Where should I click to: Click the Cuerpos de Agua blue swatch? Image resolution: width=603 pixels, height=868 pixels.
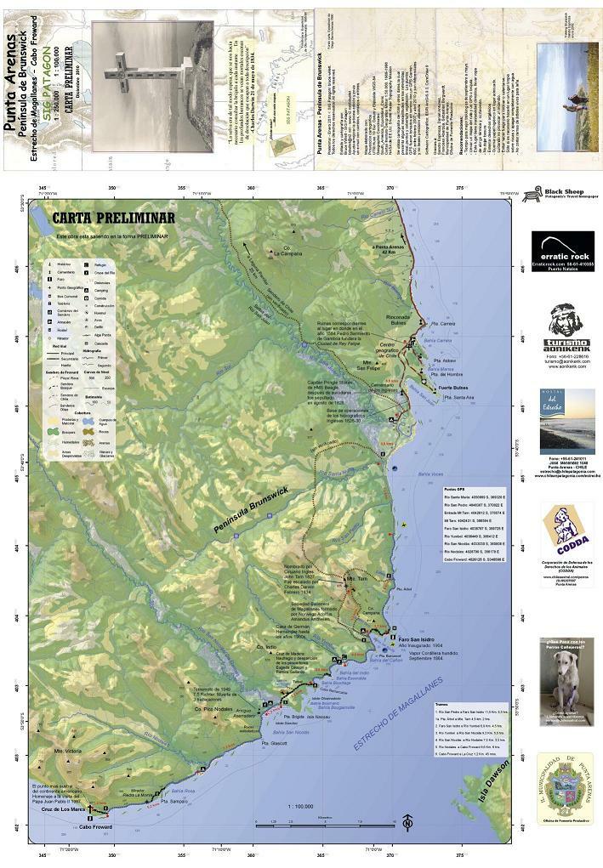pyautogui.click(x=88, y=421)
